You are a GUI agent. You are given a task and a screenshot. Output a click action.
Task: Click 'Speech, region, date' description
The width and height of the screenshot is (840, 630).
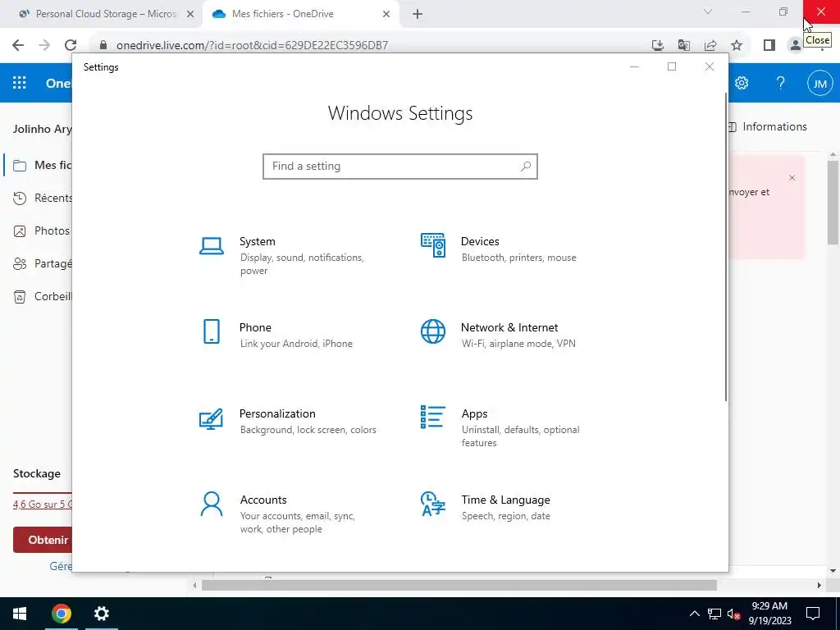(x=505, y=517)
